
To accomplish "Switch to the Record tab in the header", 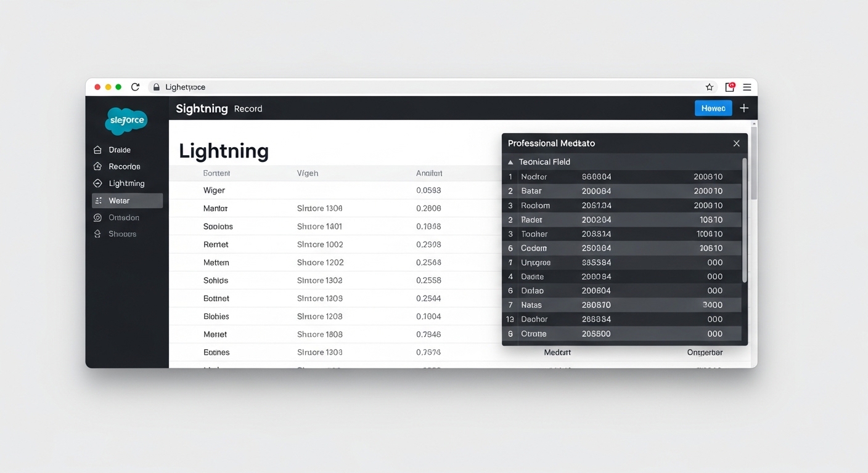I will pos(248,108).
